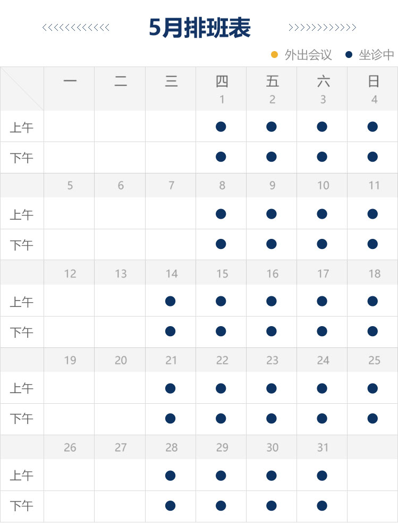Click the left arrow chevrons beside the title
398x532 pixels.
(76, 28)
